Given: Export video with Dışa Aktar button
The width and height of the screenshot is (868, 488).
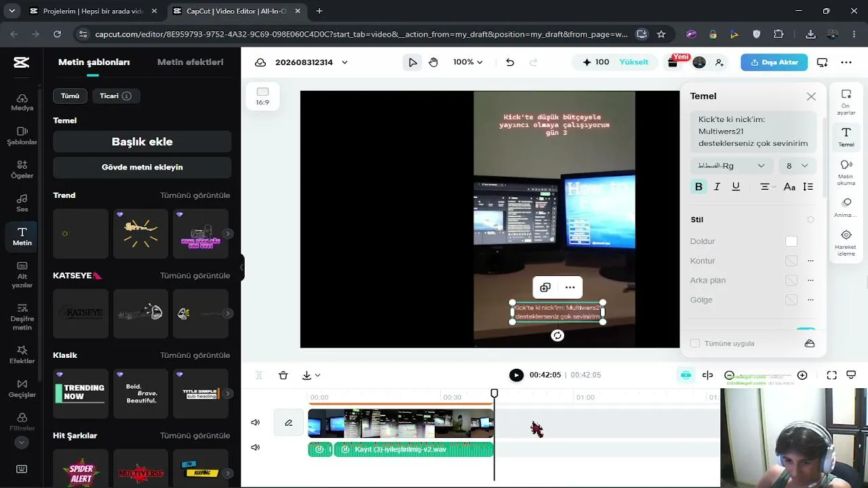Looking at the screenshot, I should pos(774,62).
